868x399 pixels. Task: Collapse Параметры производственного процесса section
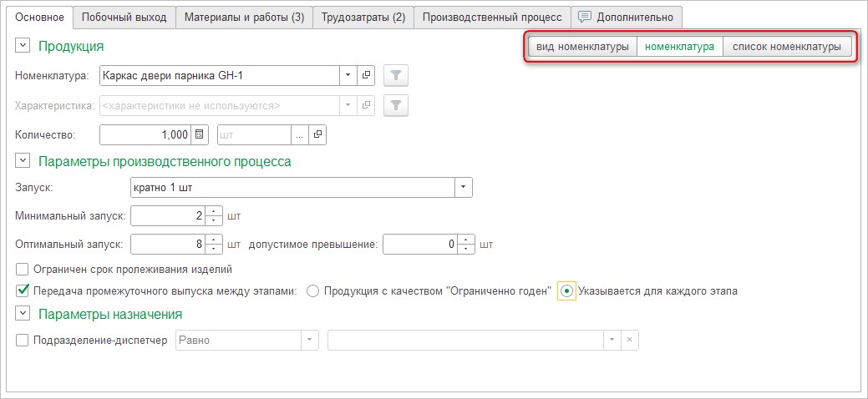(x=23, y=161)
